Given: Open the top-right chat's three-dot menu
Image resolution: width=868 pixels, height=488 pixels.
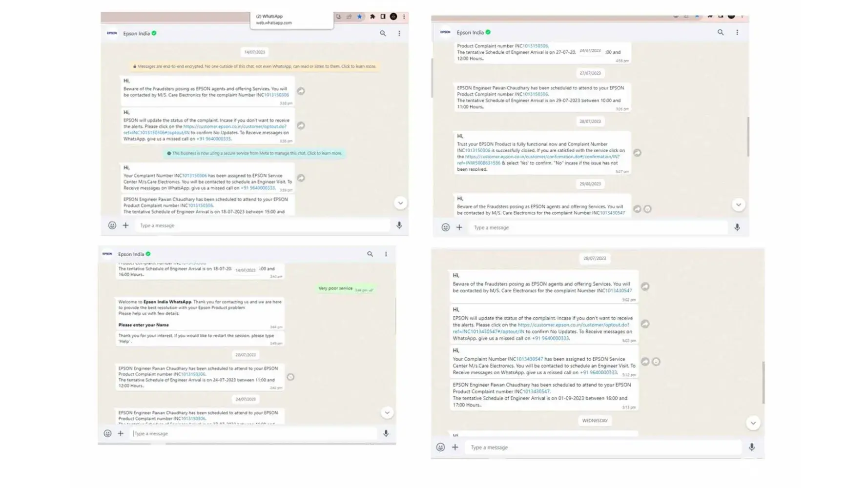Looking at the screenshot, I should pos(737,32).
